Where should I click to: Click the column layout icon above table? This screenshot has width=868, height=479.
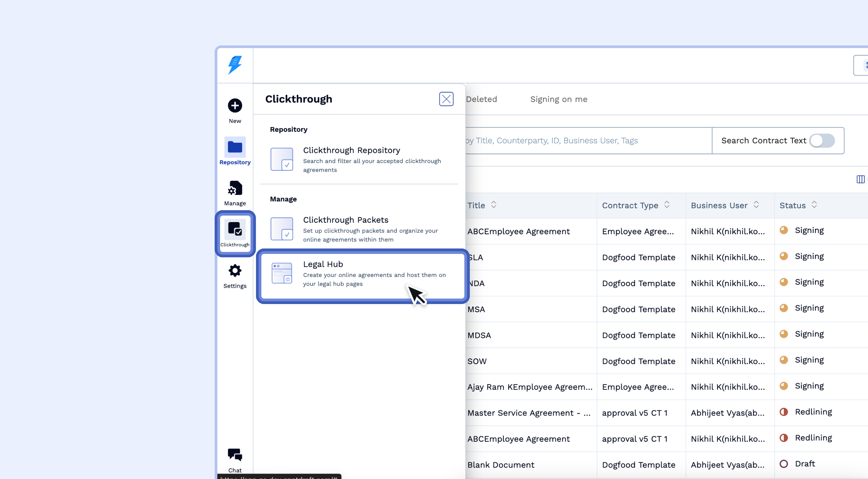click(x=860, y=179)
